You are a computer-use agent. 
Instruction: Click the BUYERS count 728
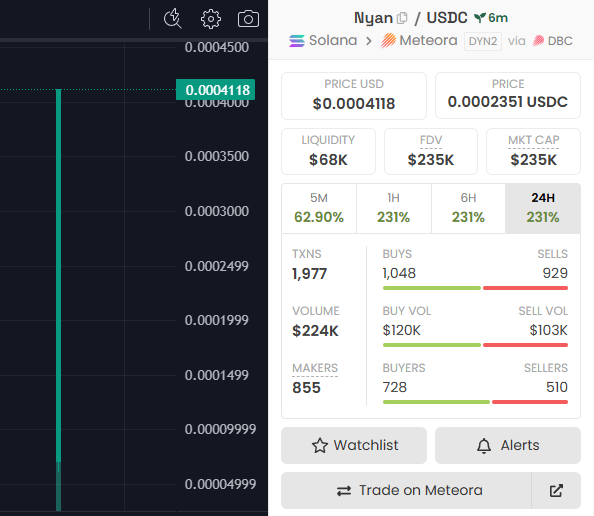[x=395, y=387]
